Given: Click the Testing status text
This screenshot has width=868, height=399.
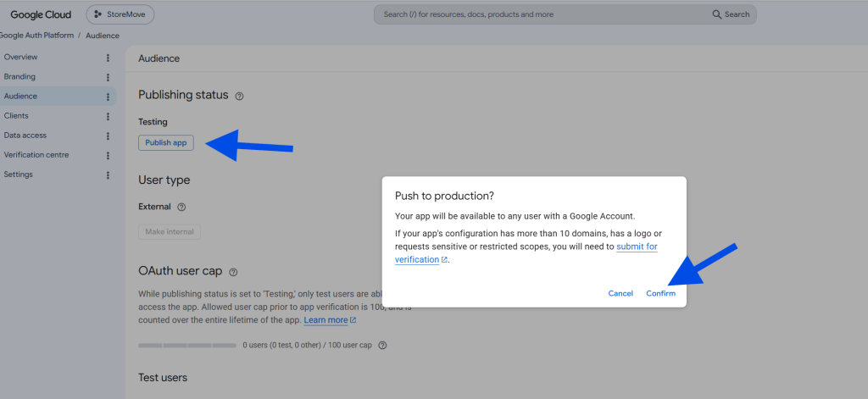Looking at the screenshot, I should tap(153, 122).
